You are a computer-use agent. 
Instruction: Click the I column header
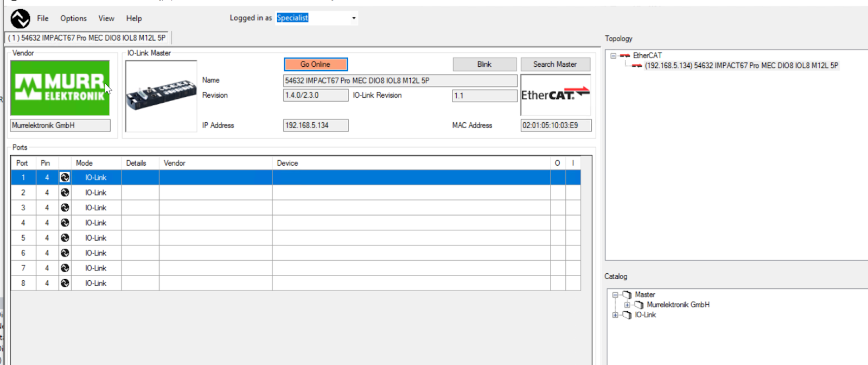pyautogui.click(x=573, y=163)
